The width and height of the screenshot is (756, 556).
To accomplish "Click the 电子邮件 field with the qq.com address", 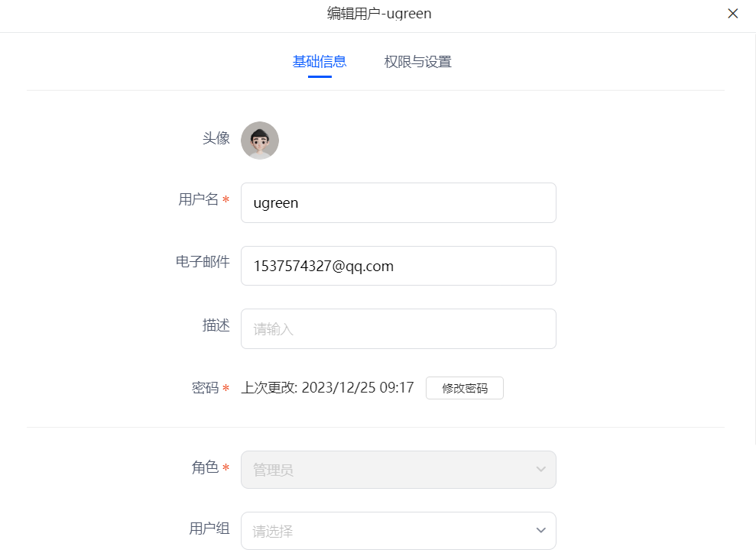I will [398, 266].
